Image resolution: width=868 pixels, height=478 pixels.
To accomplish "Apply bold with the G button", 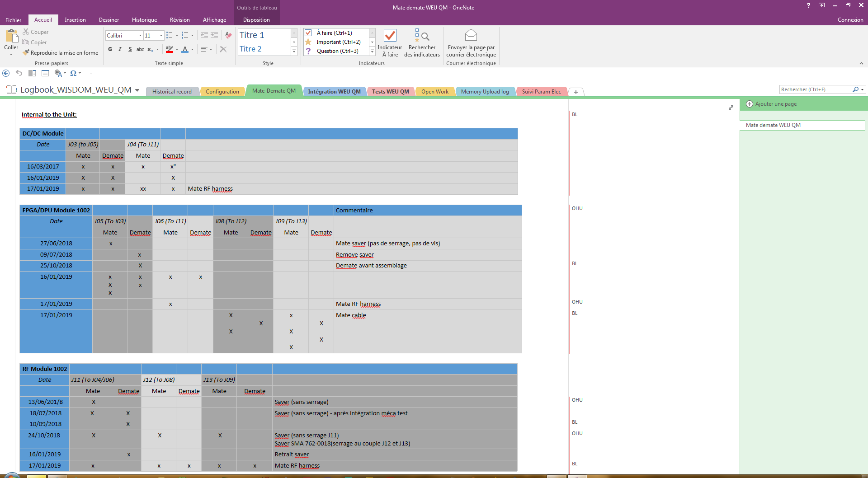I will [110, 49].
